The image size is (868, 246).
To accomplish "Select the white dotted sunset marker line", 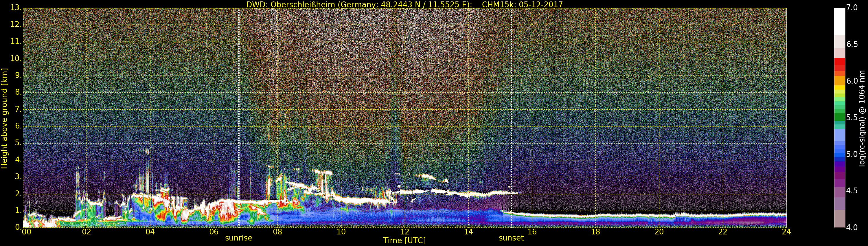I will (x=511, y=118).
